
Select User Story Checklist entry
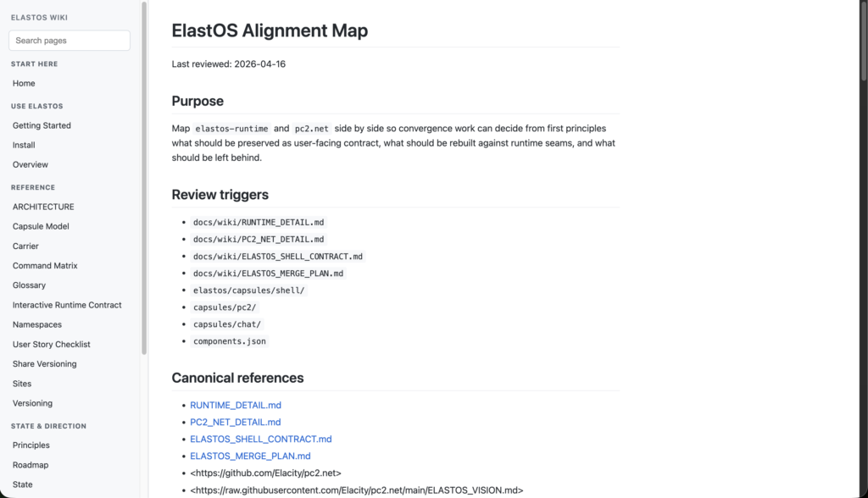click(51, 344)
